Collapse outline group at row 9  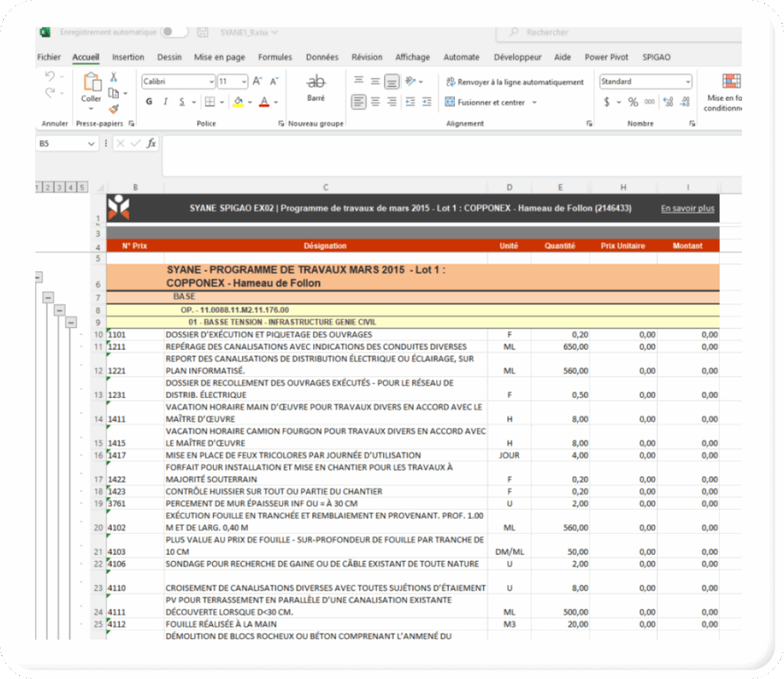tap(70, 322)
